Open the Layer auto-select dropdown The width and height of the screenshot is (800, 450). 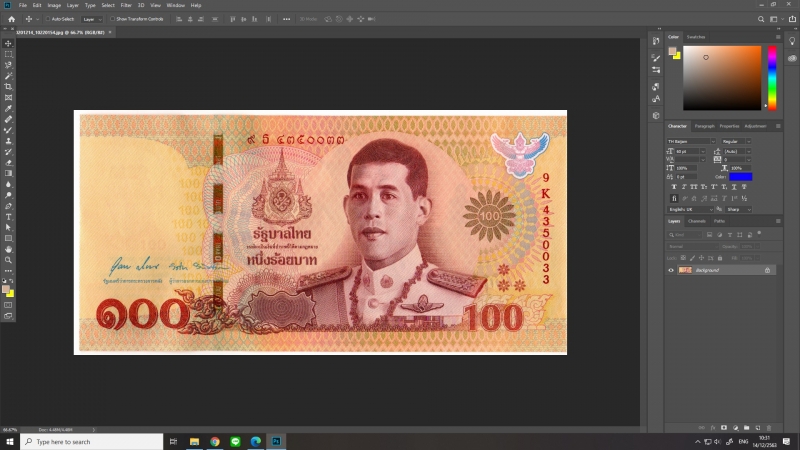(x=92, y=19)
